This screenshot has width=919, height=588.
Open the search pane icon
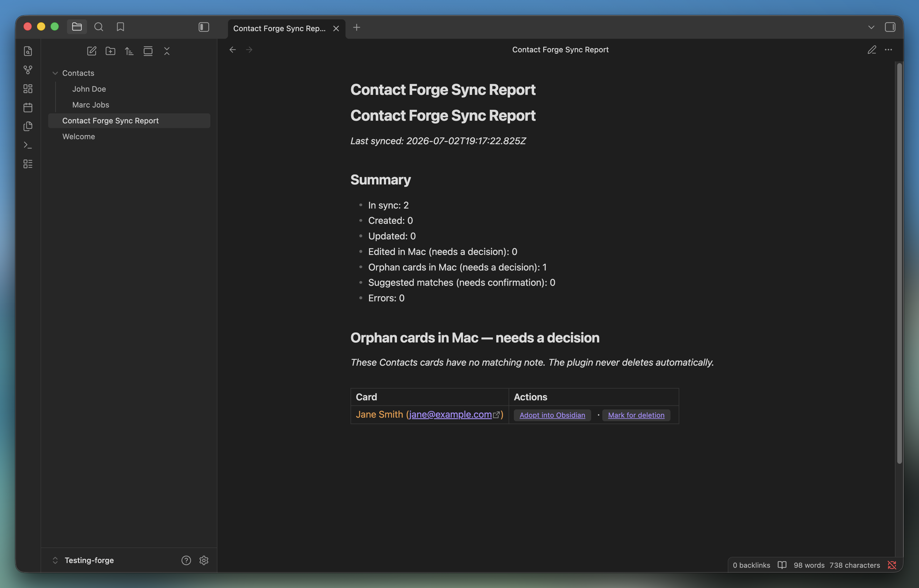tap(98, 27)
